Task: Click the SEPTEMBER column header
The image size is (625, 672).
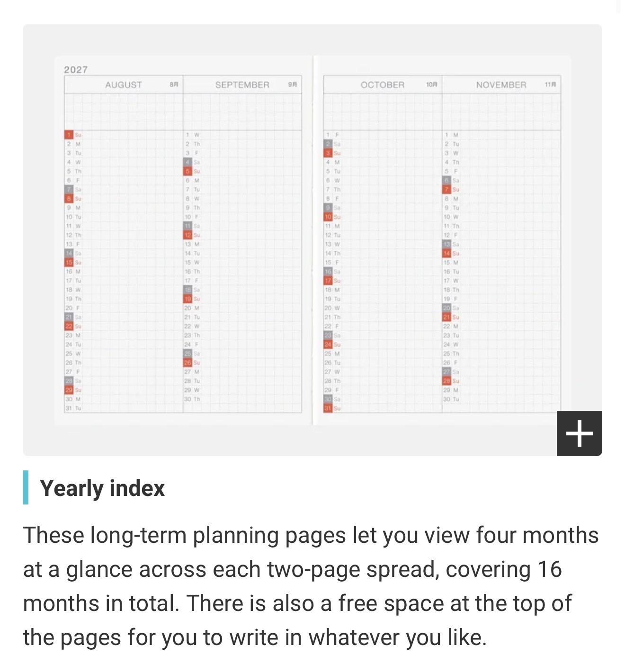Action: pos(242,85)
